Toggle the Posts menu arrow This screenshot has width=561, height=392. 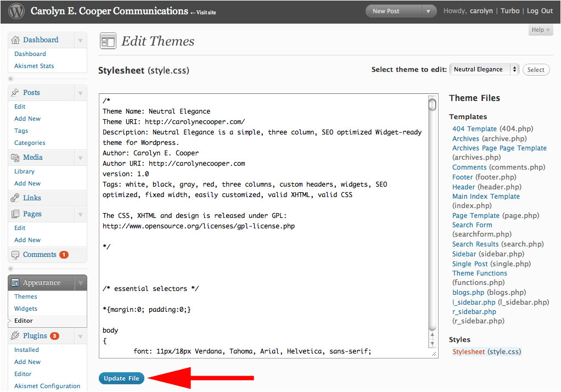coord(81,93)
